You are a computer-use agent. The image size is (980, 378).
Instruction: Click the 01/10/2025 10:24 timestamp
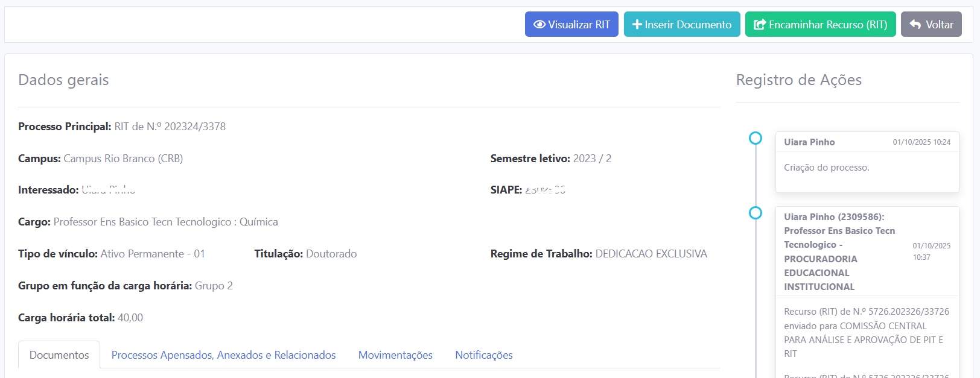point(921,142)
